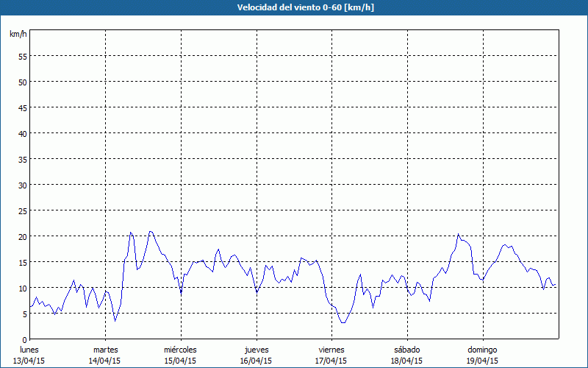
Task: Select the 40 tick label on the y-axis
Action: [x=22, y=133]
